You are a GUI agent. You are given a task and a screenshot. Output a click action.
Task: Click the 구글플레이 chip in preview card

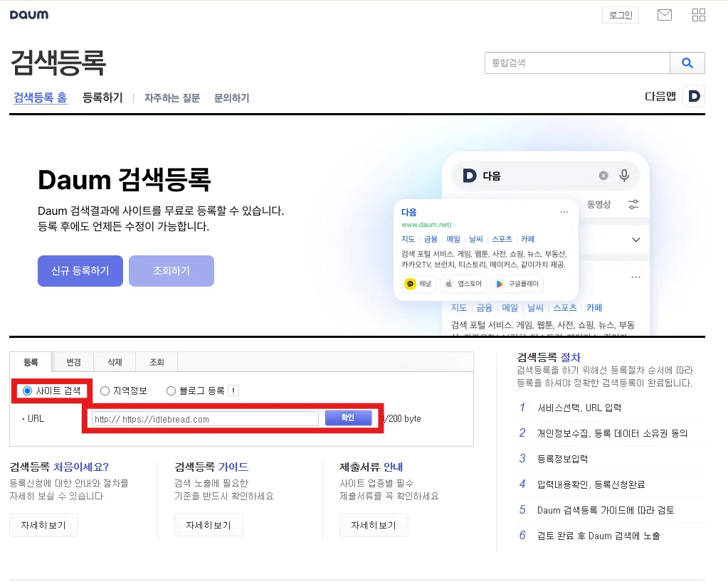point(517,284)
